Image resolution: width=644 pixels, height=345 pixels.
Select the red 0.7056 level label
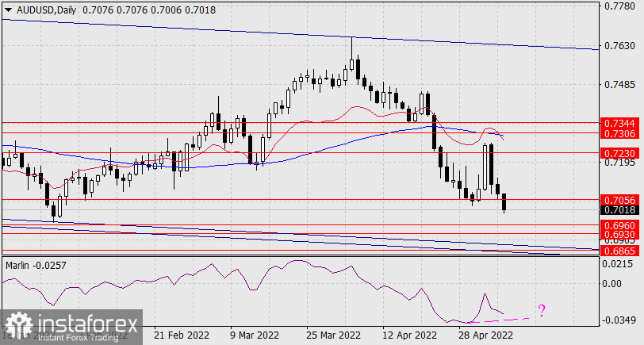(619, 200)
